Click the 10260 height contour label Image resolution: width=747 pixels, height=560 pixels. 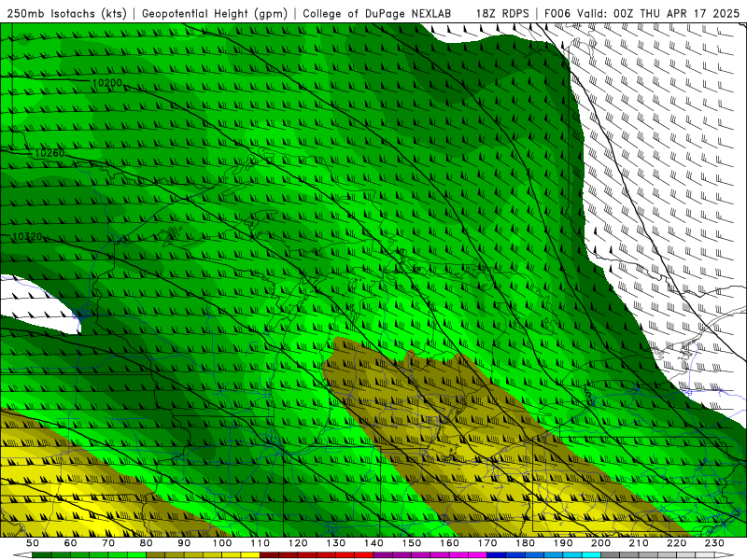[x=49, y=153]
